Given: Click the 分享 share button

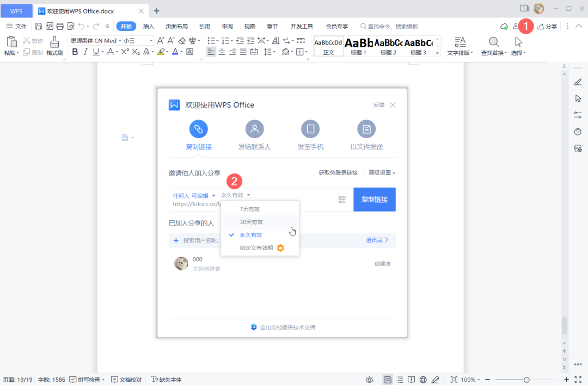Looking at the screenshot, I should click(547, 26).
